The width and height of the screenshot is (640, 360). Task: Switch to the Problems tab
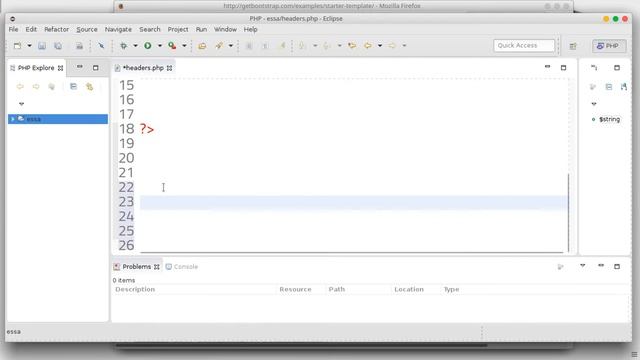click(x=137, y=267)
